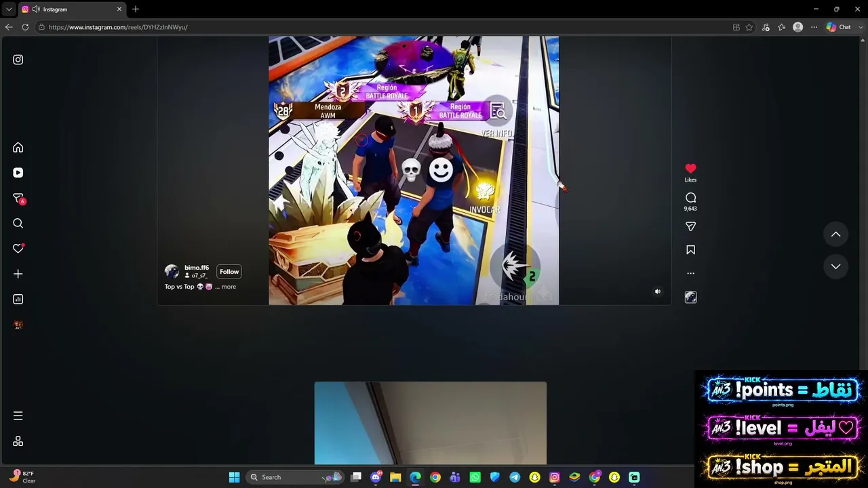
Task: Open the Instagram logo home link
Action: click(x=18, y=60)
